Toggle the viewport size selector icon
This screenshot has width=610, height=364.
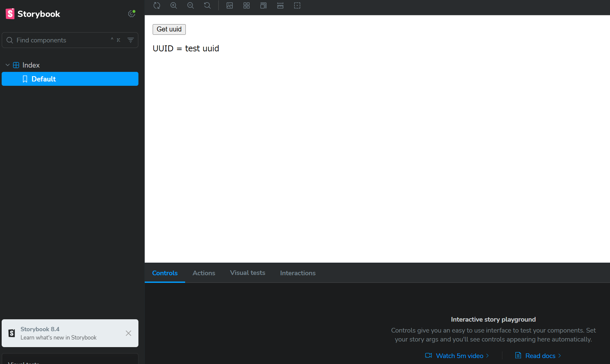(x=263, y=6)
